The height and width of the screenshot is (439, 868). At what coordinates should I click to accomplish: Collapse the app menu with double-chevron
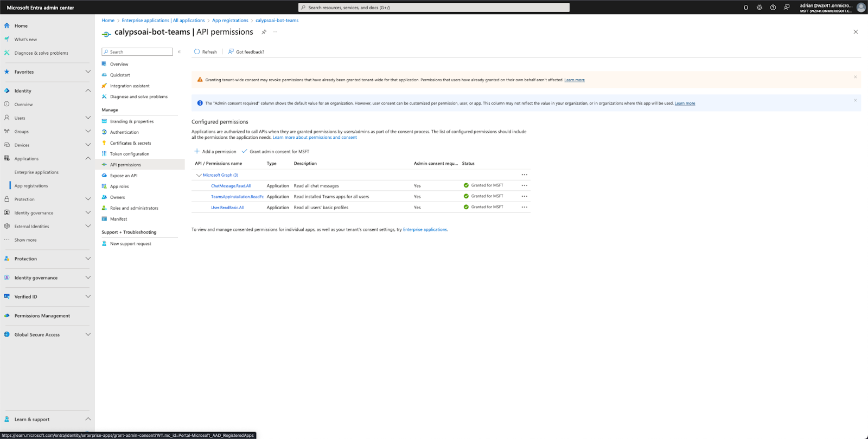coord(179,52)
